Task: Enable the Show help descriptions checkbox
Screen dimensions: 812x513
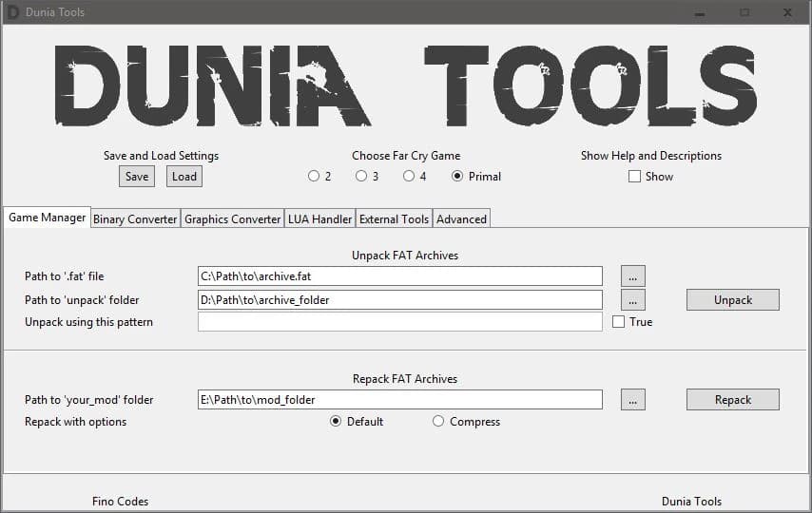Action: point(634,177)
